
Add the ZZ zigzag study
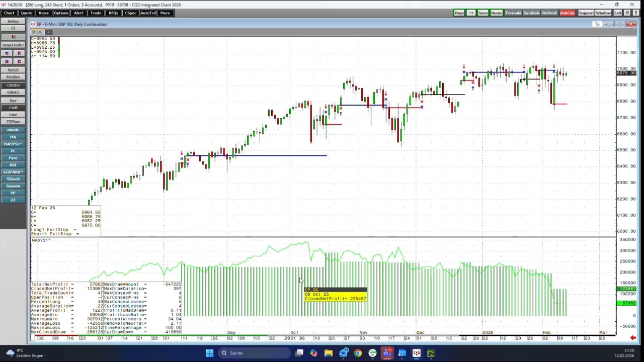coord(13,200)
